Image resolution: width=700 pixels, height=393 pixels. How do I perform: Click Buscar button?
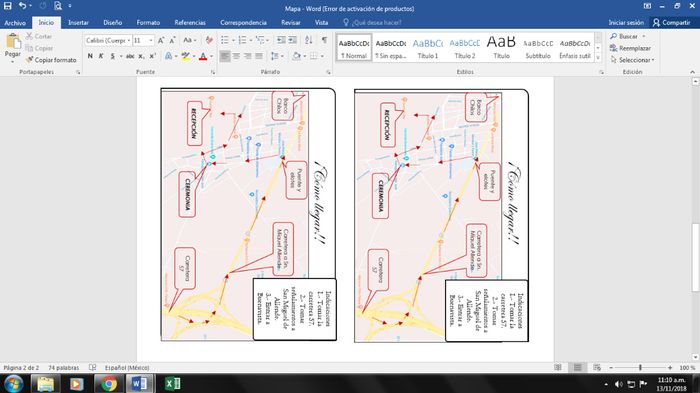click(627, 36)
